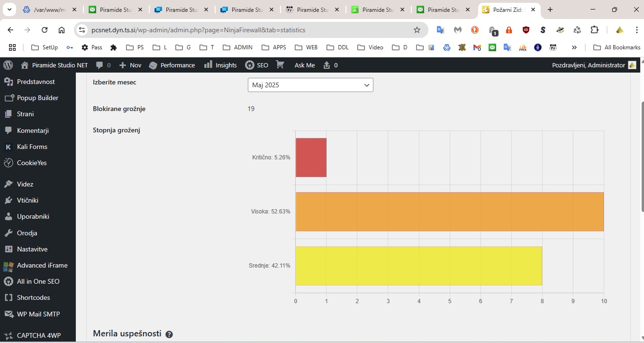
Task: Expand the hidden bookmarks overflow chevron
Action: point(574,47)
